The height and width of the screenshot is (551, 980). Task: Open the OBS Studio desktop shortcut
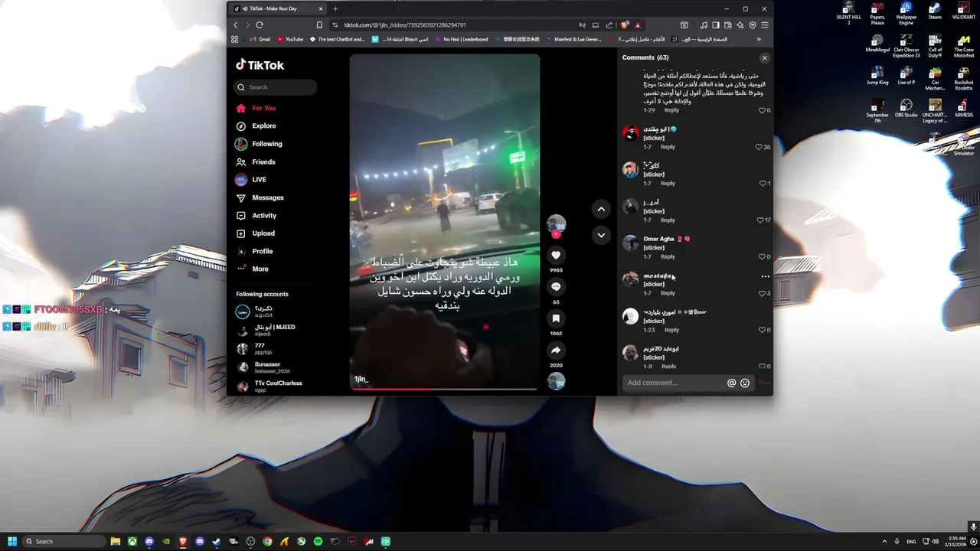(x=906, y=108)
